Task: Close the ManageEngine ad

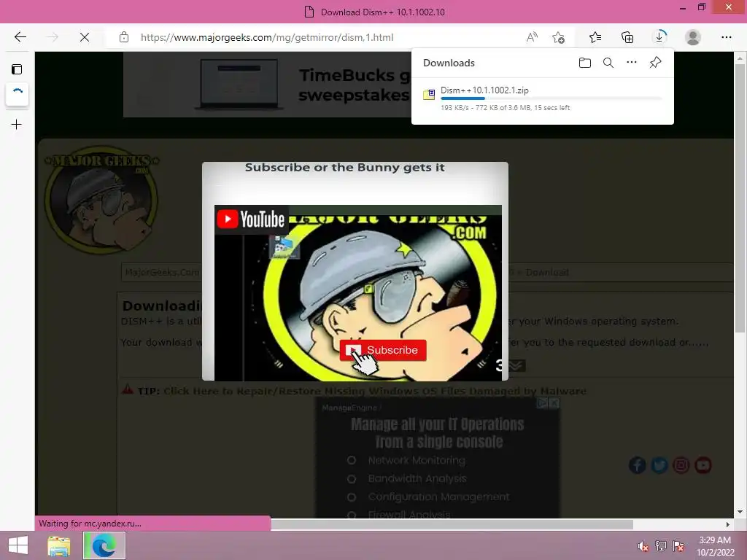Action: (554, 402)
